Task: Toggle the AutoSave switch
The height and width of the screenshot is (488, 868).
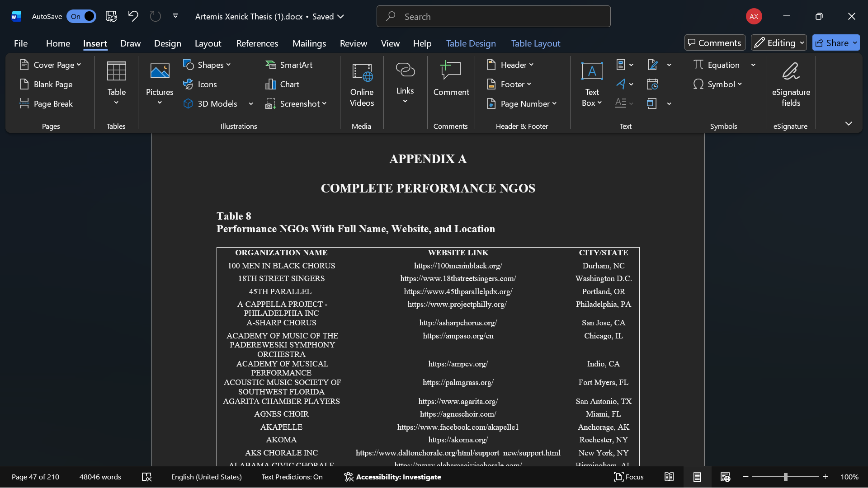Action: pyautogui.click(x=81, y=17)
